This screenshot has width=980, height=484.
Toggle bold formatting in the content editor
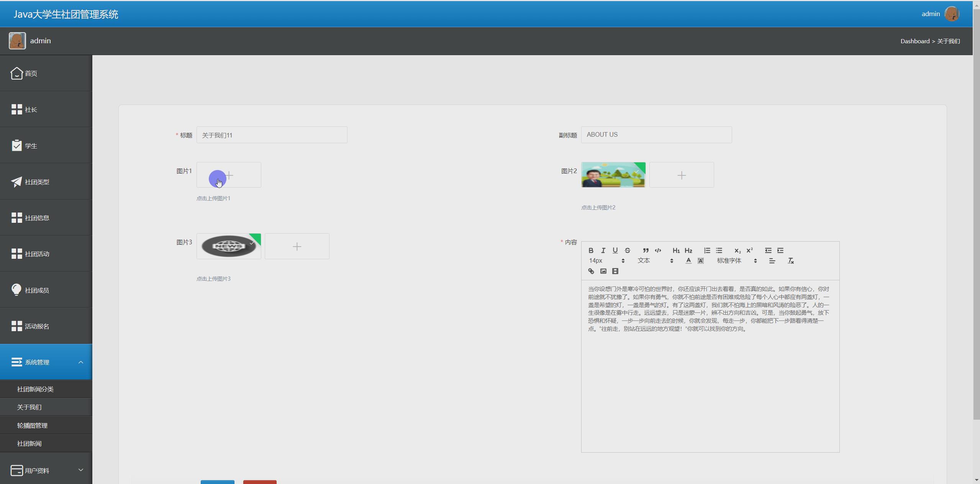[591, 250]
